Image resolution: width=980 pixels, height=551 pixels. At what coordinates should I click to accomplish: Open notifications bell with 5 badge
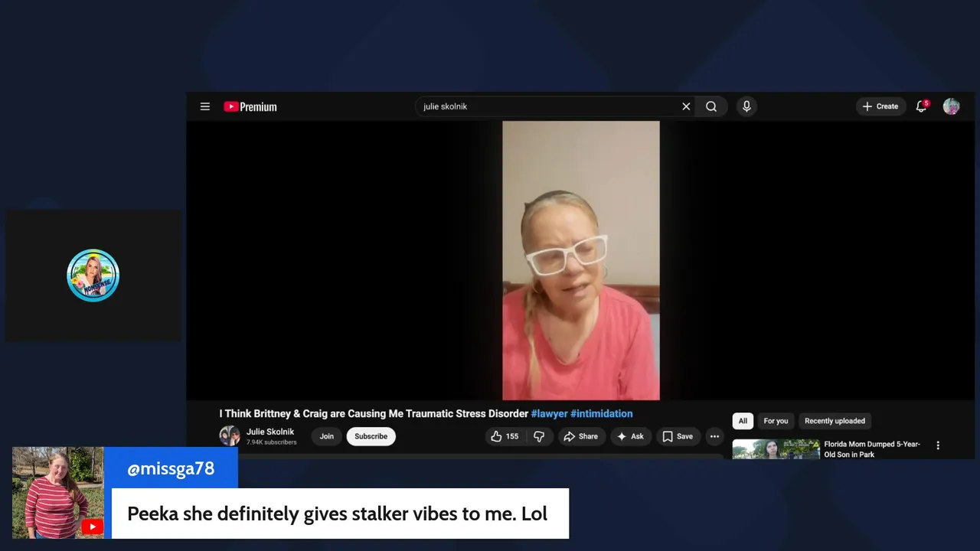(922, 106)
